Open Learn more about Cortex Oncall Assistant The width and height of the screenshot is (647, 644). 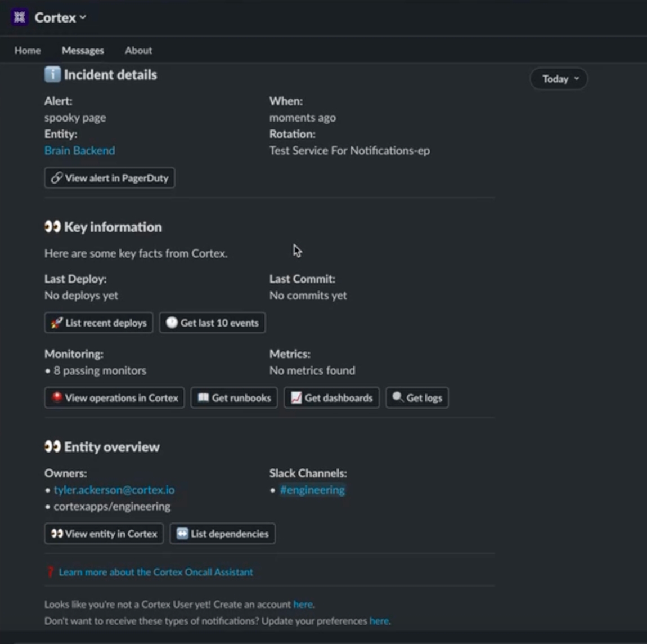tap(156, 572)
